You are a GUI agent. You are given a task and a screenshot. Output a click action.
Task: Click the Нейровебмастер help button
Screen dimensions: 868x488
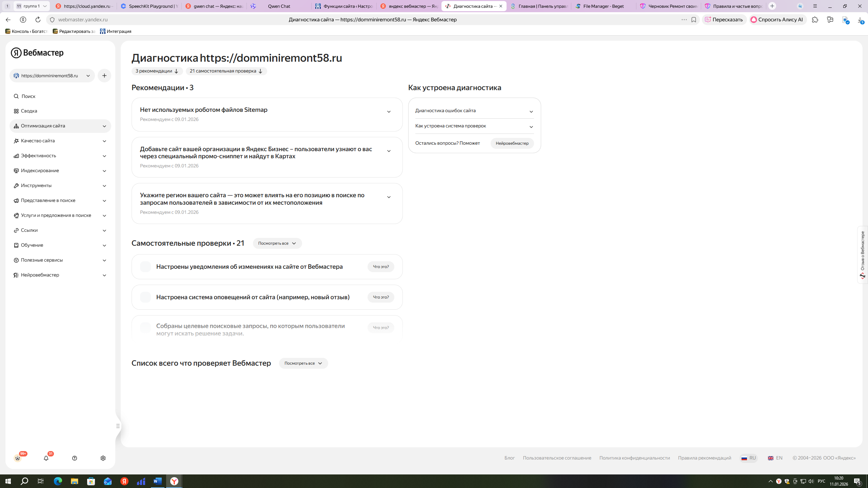(x=512, y=143)
